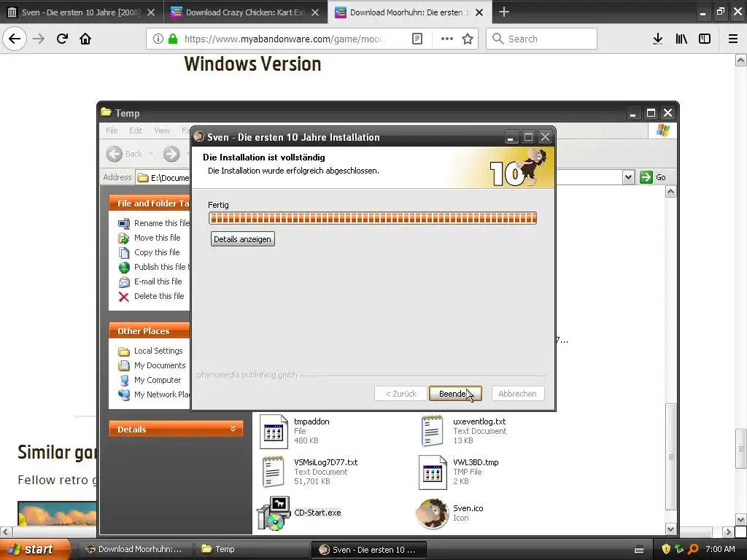Image resolution: width=747 pixels, height=560 pixels.
Task: Click Temp window vertical scrollbar thumb
Action: point(670,457)
